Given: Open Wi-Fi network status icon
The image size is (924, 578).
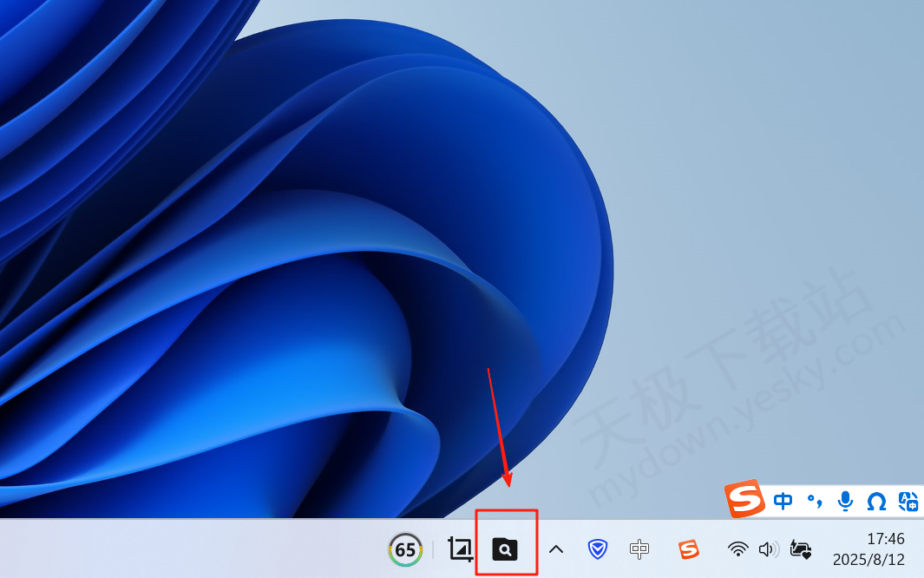Looking at the screenshot, I should click(738, 548).
